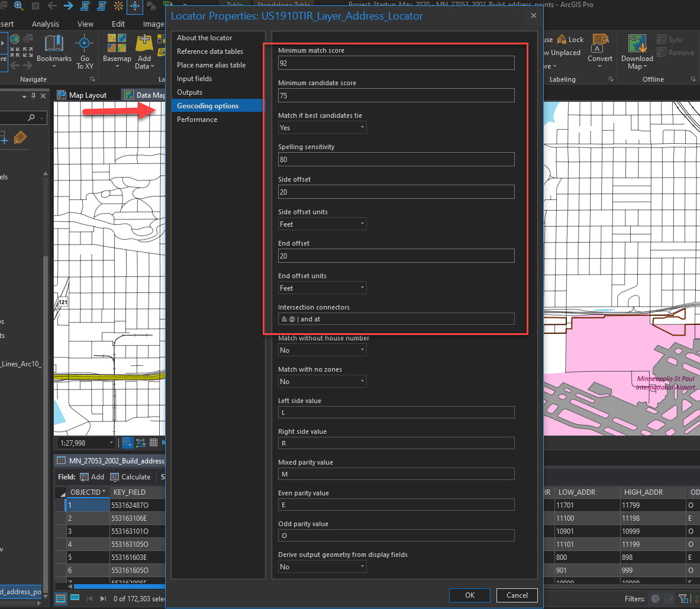
Task: Open the Match if best candidates tie dropdown
Action: point(322,128)
